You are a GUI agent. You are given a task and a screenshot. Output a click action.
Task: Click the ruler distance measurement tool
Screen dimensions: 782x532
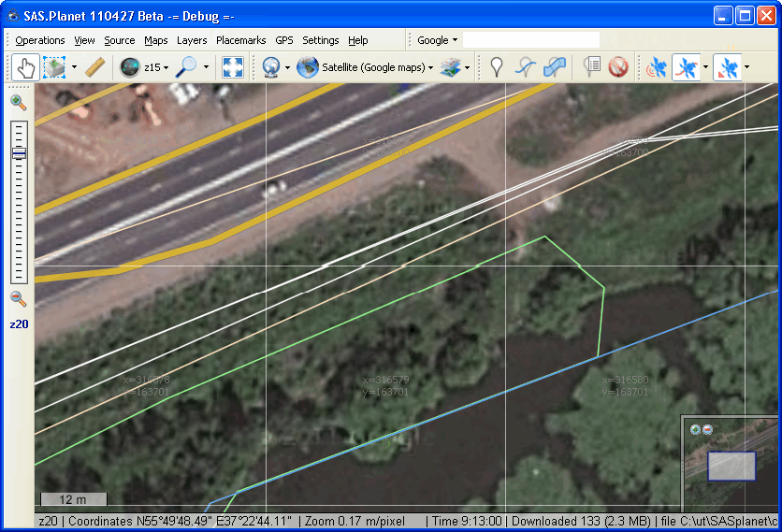(x=94, y=67)
